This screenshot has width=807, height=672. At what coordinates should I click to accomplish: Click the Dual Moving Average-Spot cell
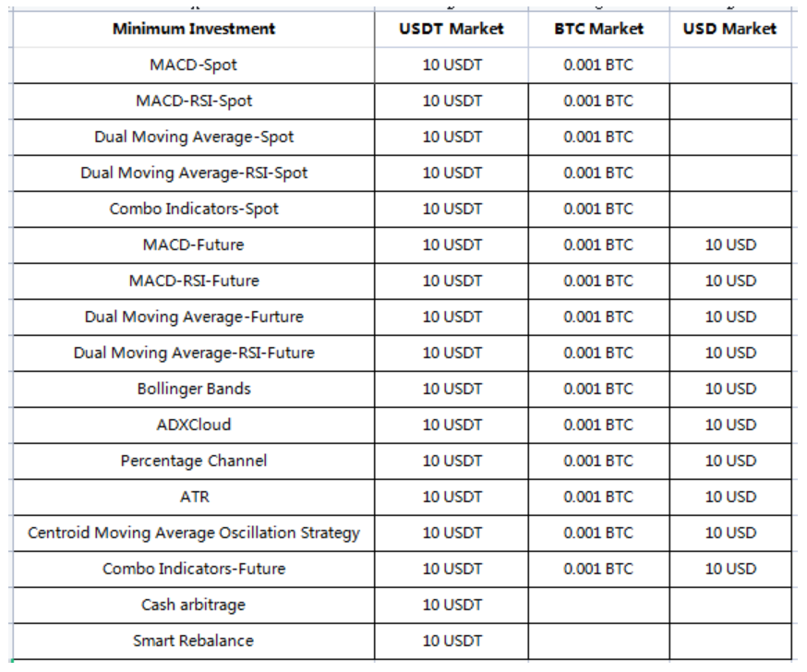pos(194,138)
